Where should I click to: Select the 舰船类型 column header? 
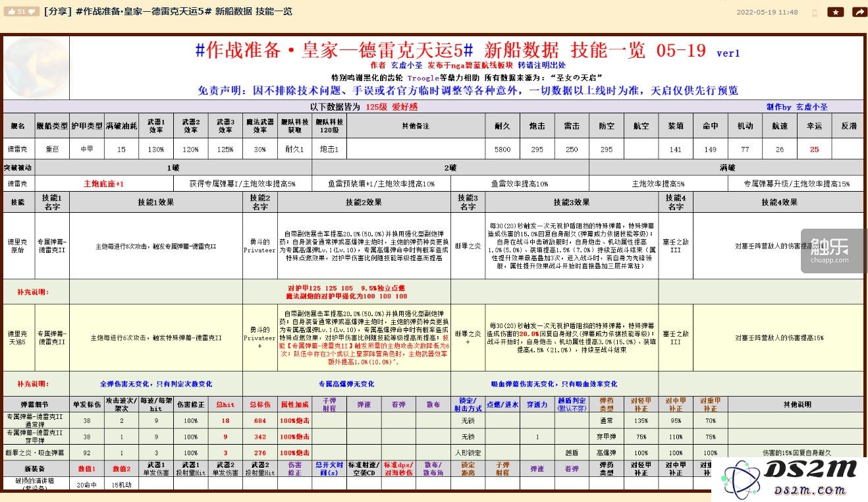52,126
